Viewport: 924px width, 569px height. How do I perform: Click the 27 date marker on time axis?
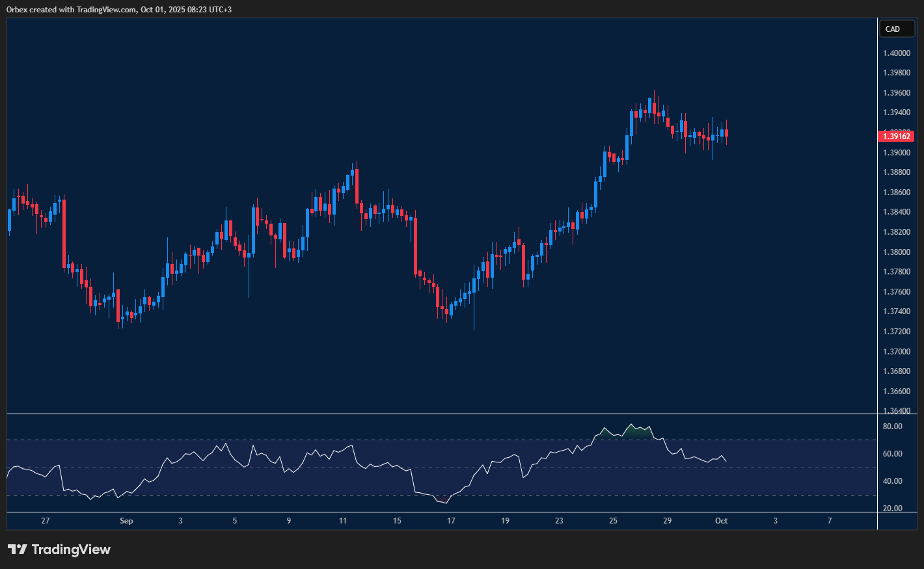[x=45, y=521]
